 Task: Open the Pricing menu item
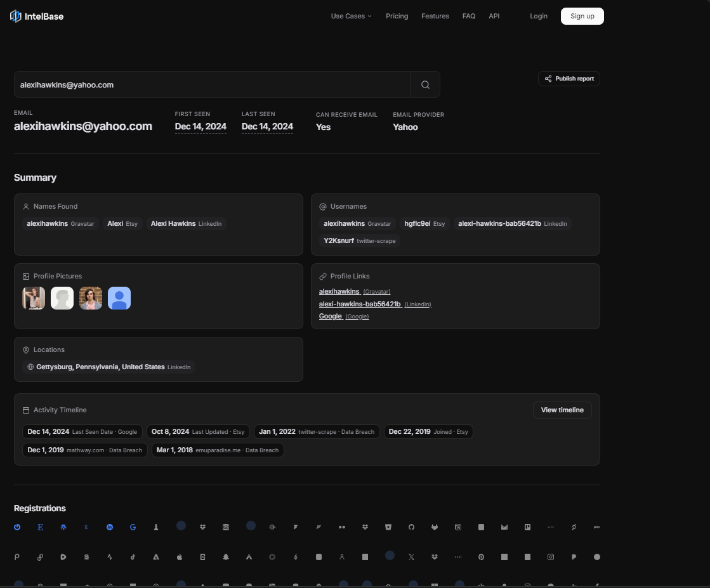point(397,16)
